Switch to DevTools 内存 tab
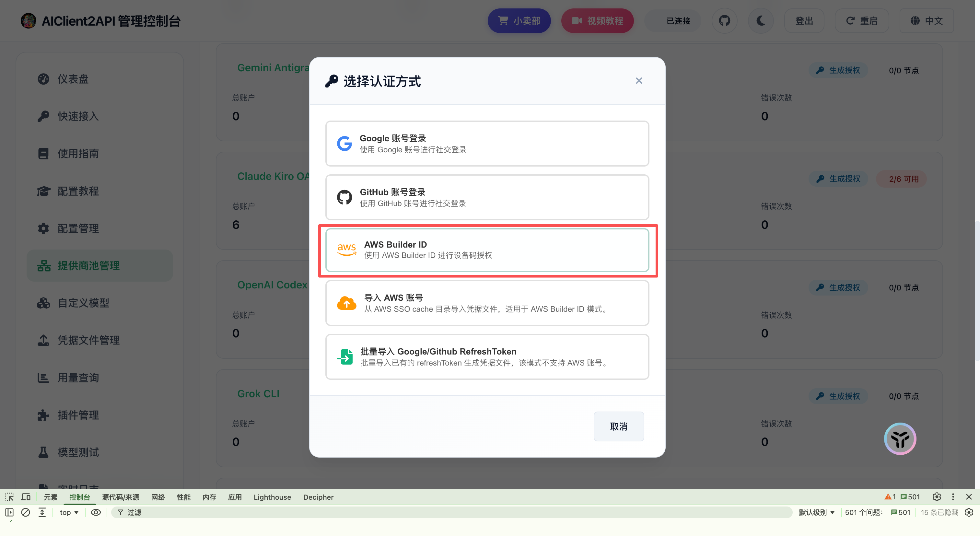Screen dimensions: 980x536 [209, 497]
